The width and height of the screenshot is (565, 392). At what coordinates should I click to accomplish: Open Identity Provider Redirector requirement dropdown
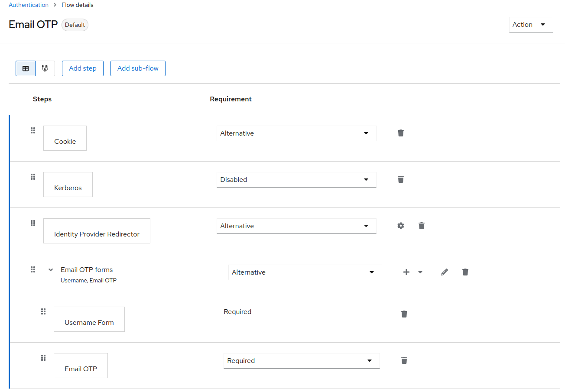296,226
